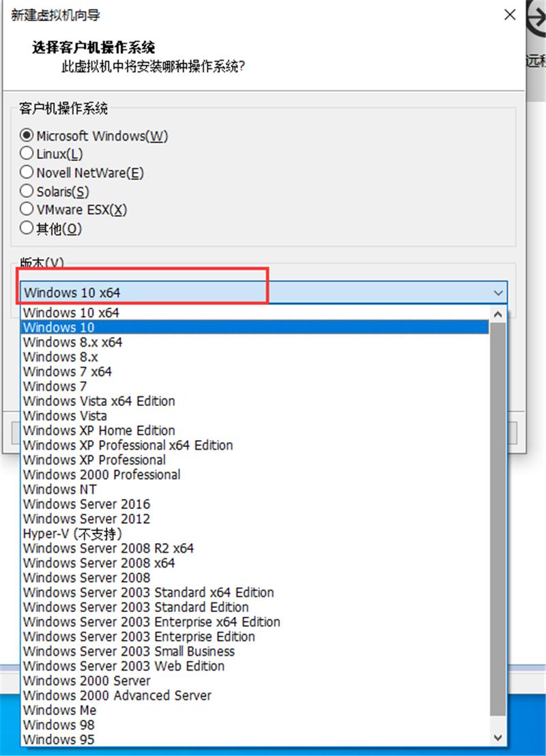Close the 新建虚拟机向导 wizard
546x756 pixels.
[510, 15]
